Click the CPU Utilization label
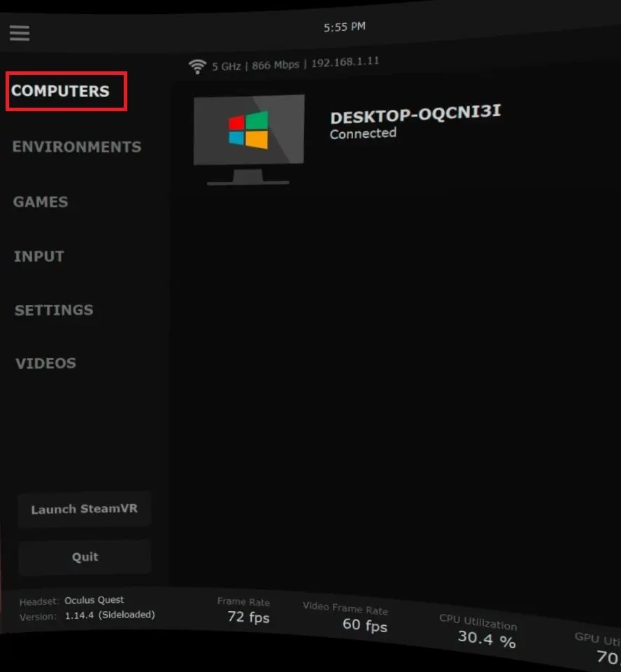Image resolution: width=621 pixels, height=672 pixels. pyautogui.click(x=478, y=622)
